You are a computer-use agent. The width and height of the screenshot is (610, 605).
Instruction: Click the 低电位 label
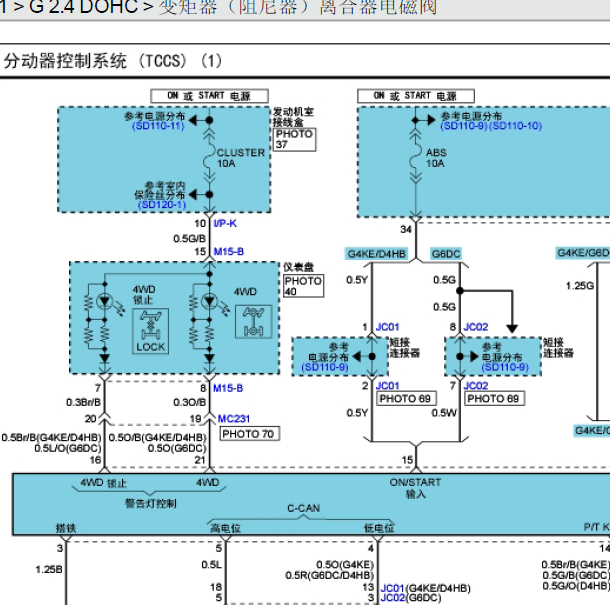pyautogui.click(x=379, y=528)
